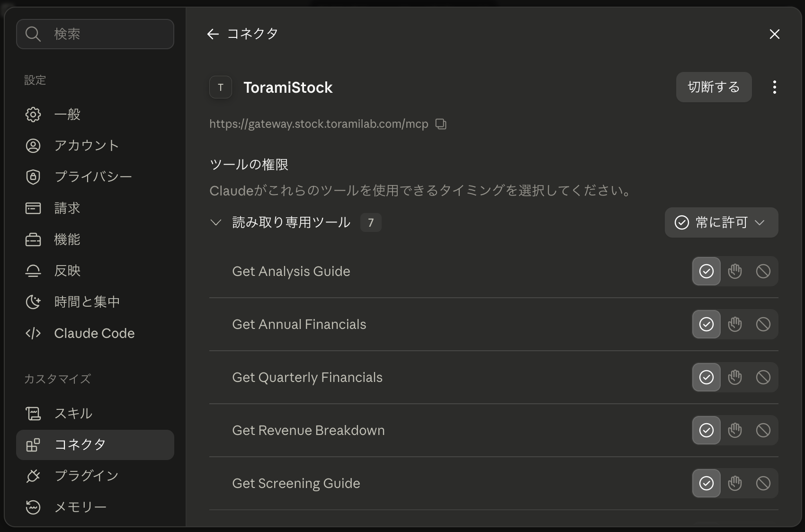The width and height of the screenshot is (805, 532).
Task: Click the Get Screening Guide label
Action: tap(296, 483)
